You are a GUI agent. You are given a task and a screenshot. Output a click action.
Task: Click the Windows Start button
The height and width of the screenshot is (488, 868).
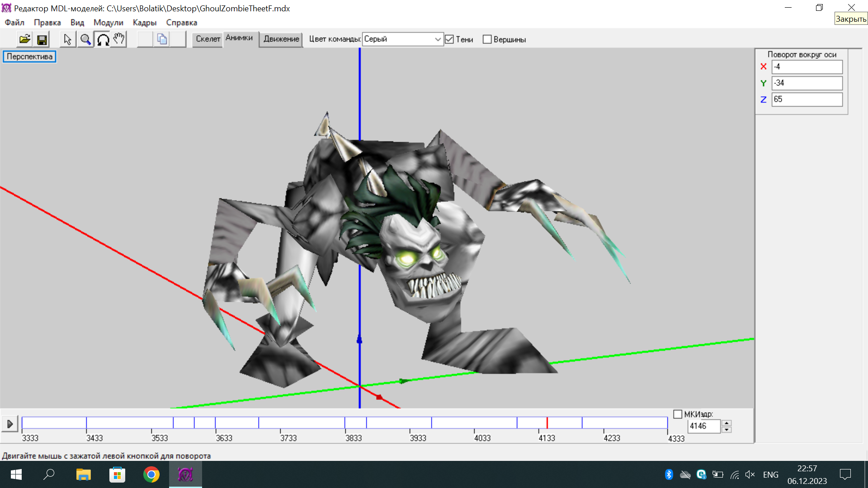(x=16, y=474)
